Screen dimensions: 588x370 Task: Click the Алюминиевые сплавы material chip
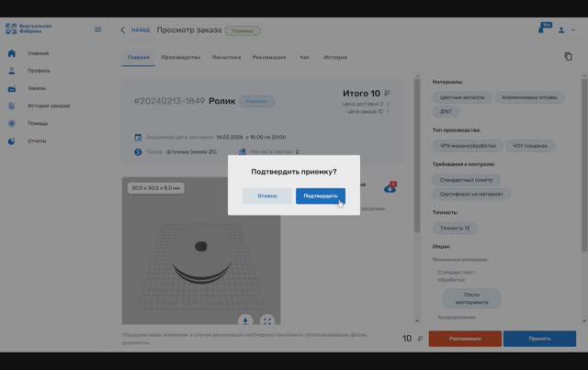(x=529, y=97)
